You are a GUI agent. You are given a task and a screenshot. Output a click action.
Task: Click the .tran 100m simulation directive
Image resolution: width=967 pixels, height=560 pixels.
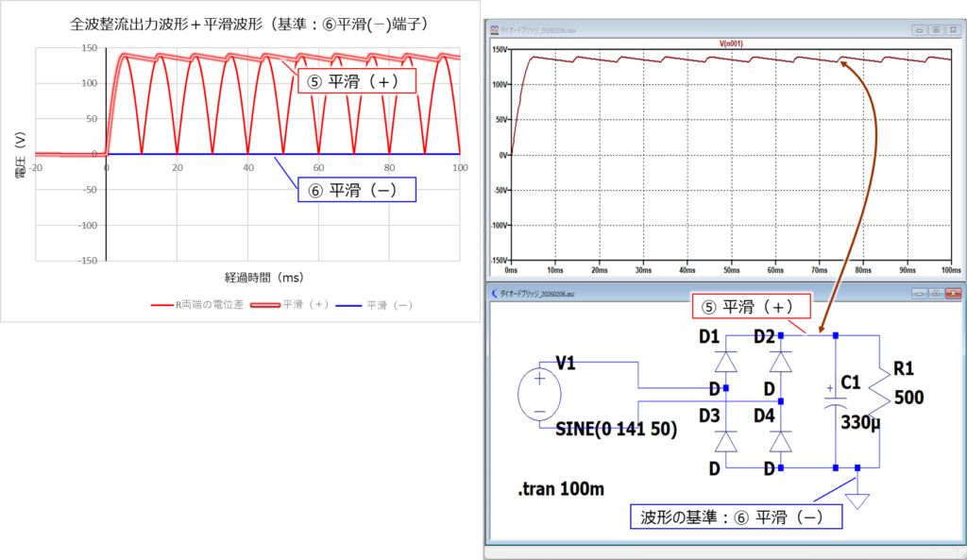pyautogui.click(x=561, y=490)
